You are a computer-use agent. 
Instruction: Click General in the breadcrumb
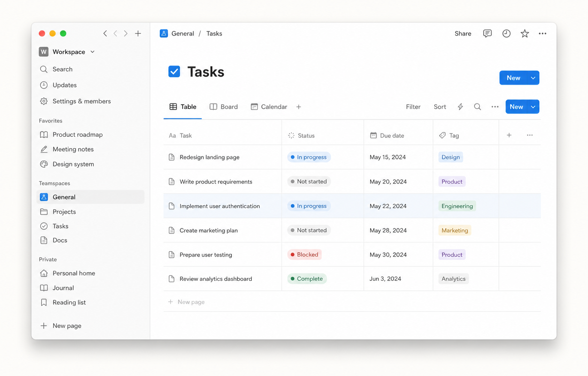183,33
